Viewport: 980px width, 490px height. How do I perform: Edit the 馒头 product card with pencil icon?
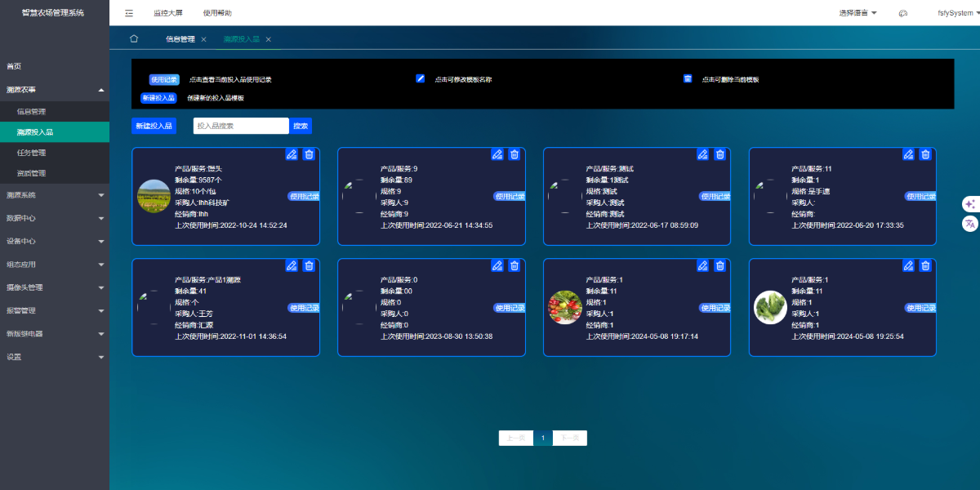click(291, 154)
